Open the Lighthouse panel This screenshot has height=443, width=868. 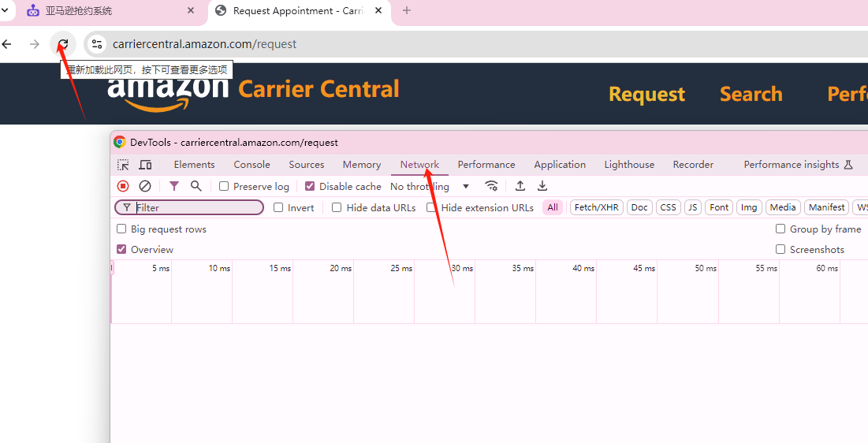point(629,165)
